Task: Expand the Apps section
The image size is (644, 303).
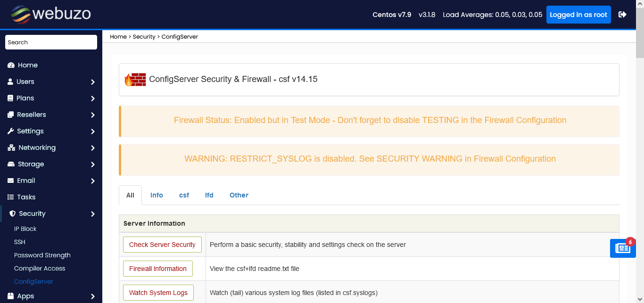Action: 92,296
